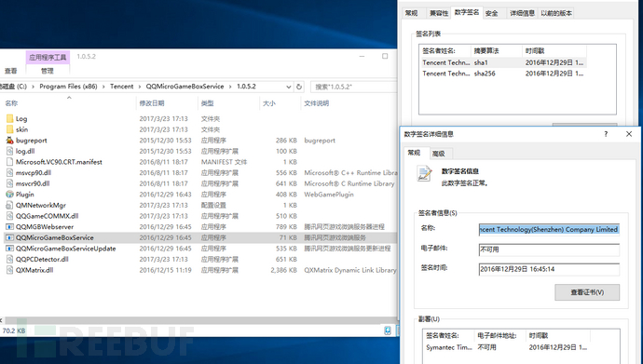Click the 签名时间 field

click(549, 269)
